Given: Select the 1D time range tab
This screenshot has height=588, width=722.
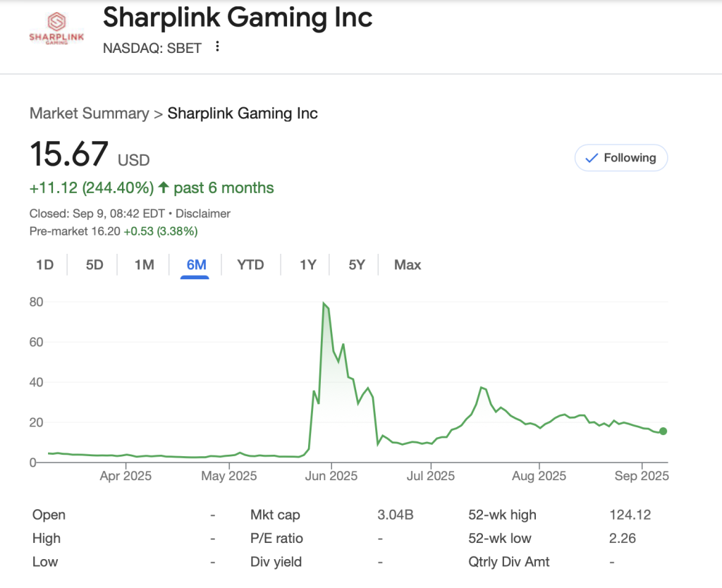Looking at the screenshot, I should [44, 265].
